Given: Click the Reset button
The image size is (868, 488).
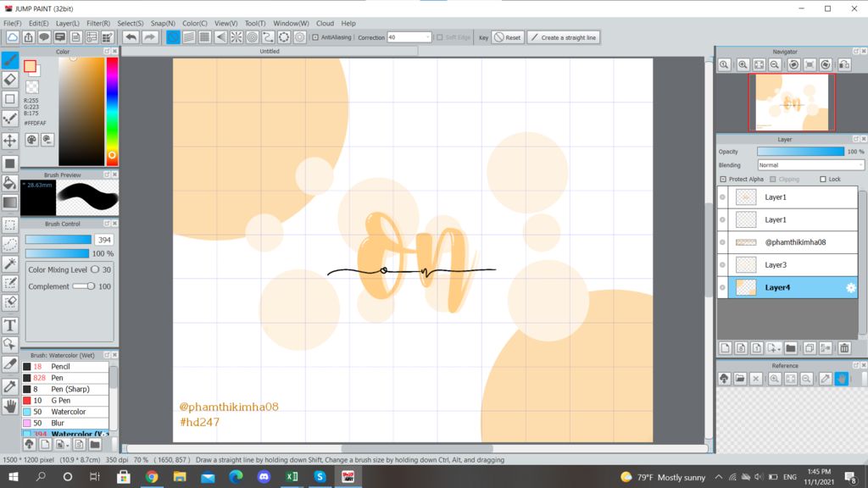Looking at the screenshot, I should [508, 37].
